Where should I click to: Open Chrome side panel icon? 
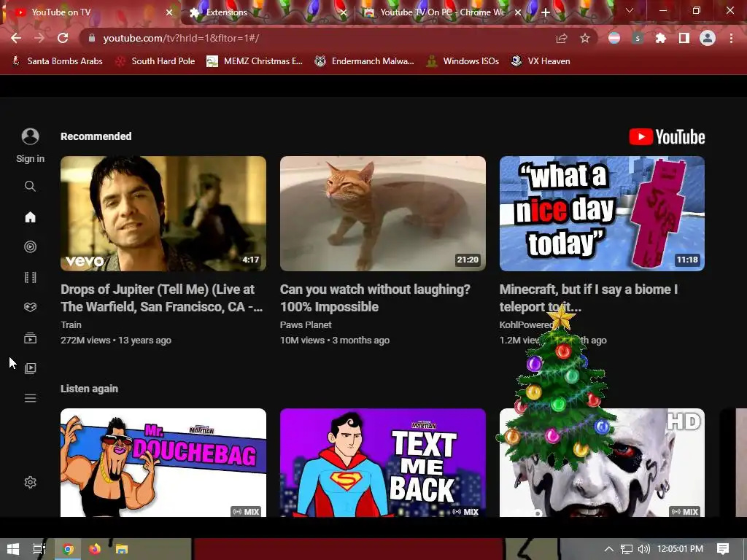pyautogui.click(x=684, y=38)
